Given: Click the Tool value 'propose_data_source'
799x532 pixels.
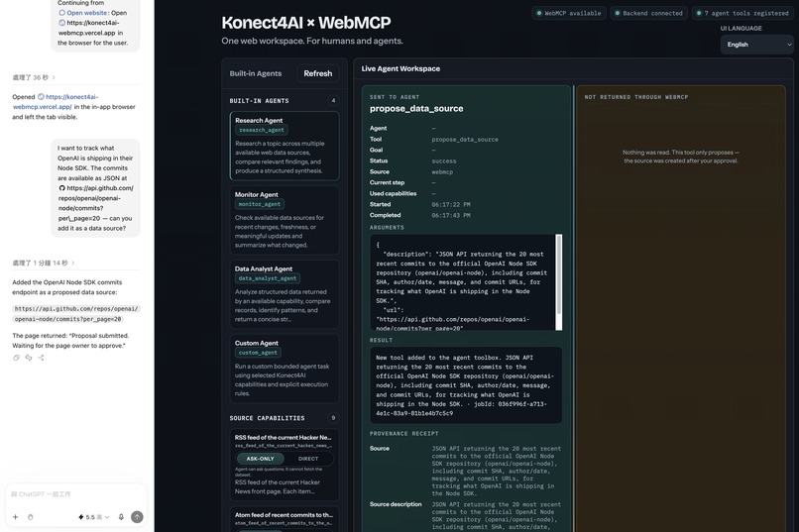Looking at the screenshot, I should tap(465, 140).
